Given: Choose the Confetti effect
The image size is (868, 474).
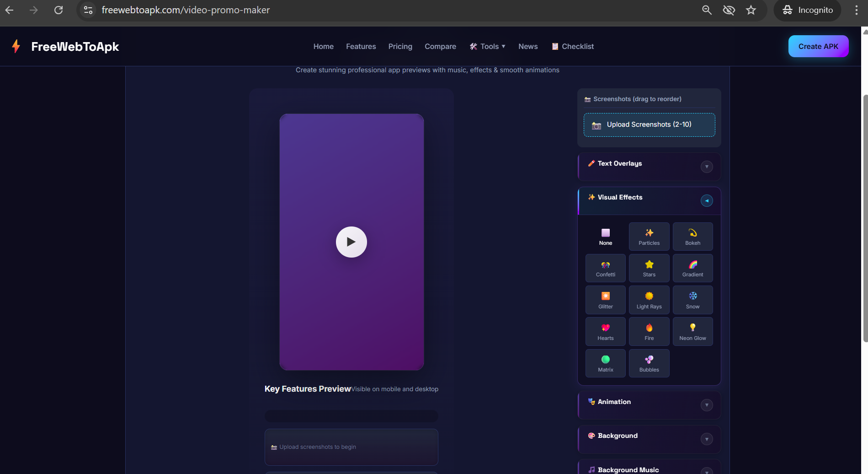Looking at the screenshot, I should 605,268.
